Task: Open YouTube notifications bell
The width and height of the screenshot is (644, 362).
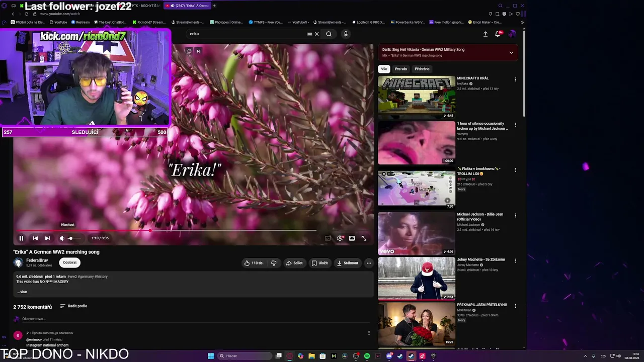Action: (498, 34)
